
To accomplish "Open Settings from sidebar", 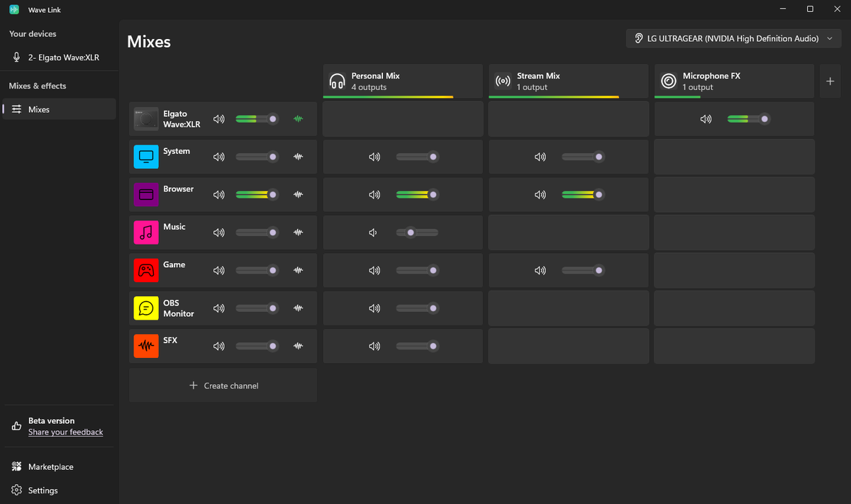I will (60, 491).
